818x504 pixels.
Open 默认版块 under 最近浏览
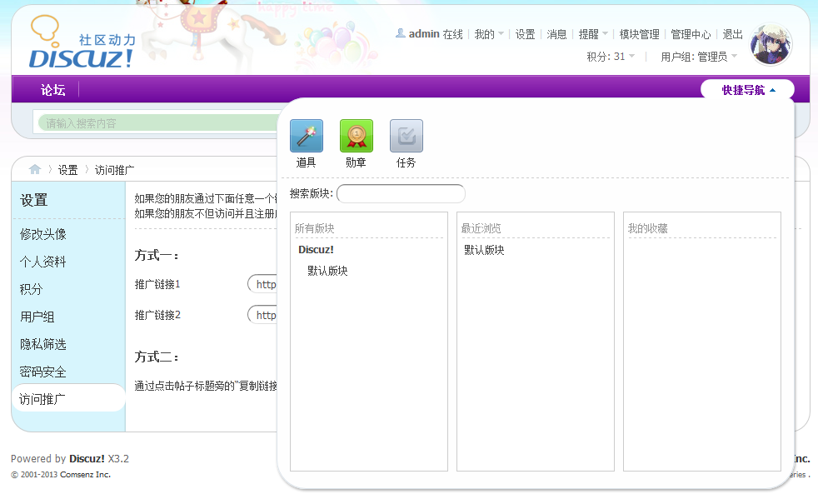pos(484,250)
